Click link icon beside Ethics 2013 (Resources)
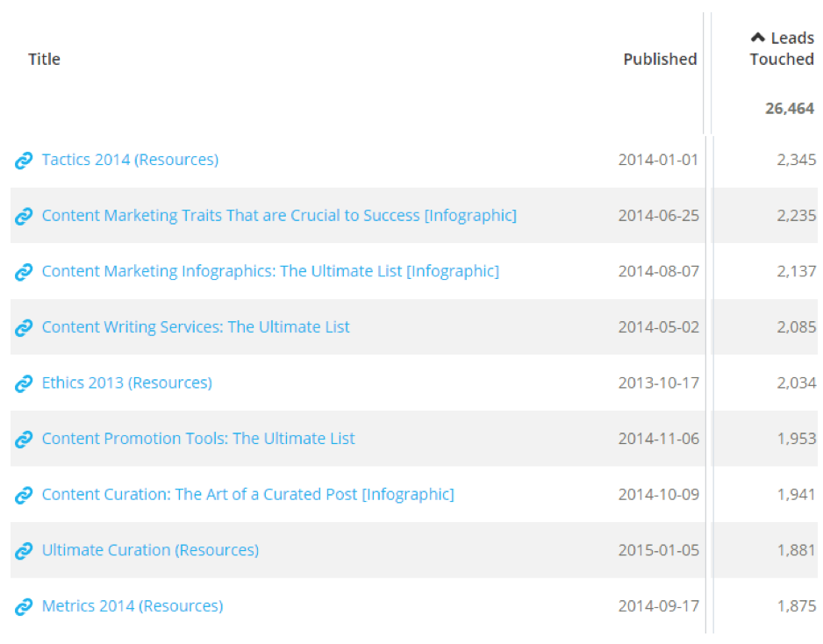Screen dimensions: 823x644 pos(24,383)
